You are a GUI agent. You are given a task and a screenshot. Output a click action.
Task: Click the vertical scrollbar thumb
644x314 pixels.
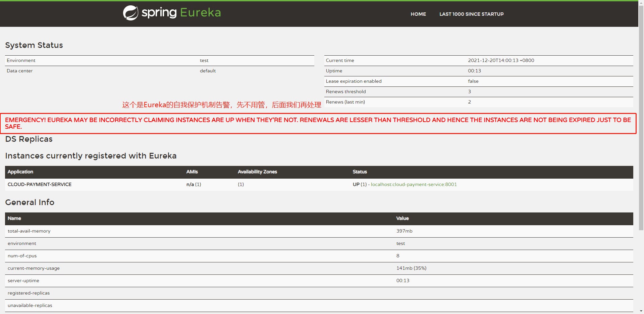click(x=641, y=117)
